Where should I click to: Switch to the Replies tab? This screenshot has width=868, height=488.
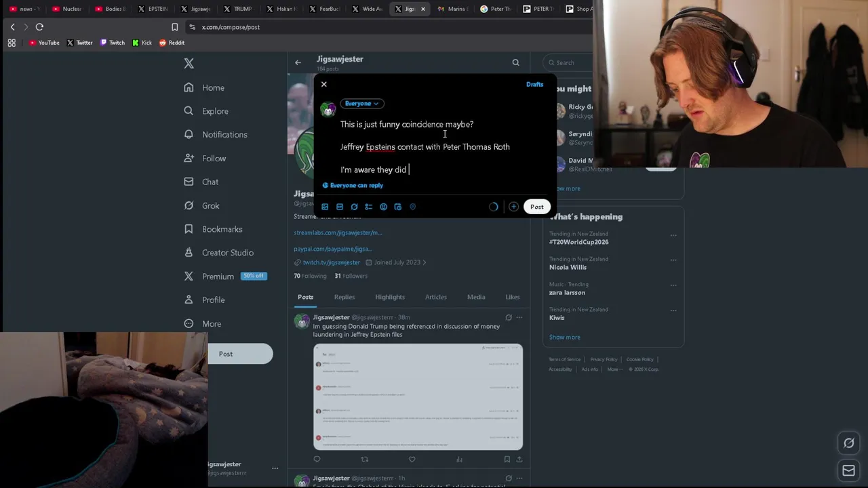(344, 297)
